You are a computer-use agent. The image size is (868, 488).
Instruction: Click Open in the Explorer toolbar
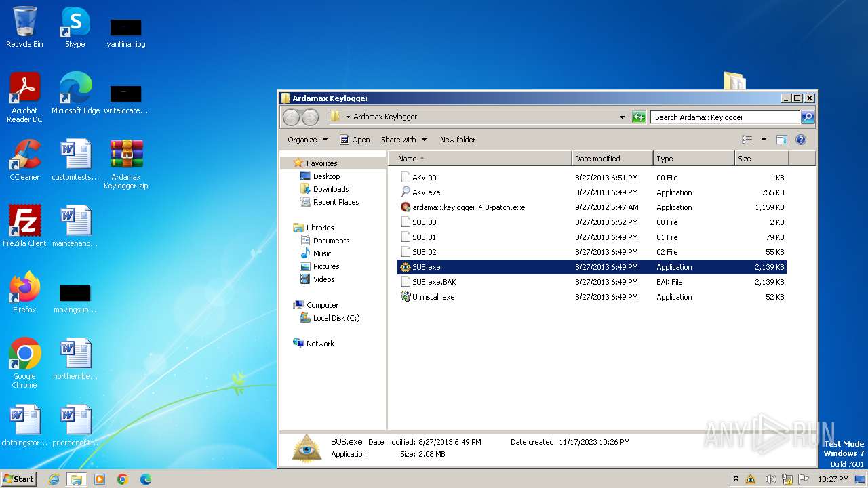coord(355,140)
